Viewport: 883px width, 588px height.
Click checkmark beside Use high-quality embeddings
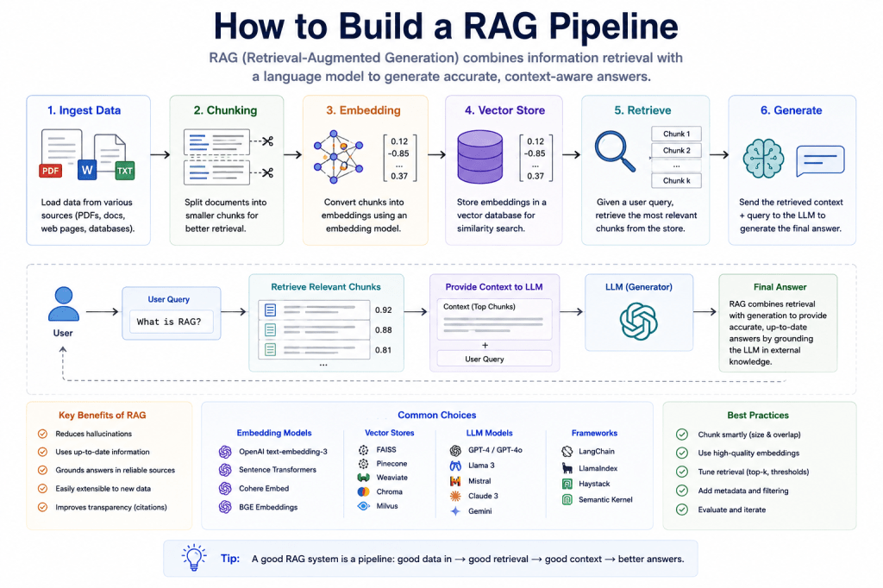(682, 453)
